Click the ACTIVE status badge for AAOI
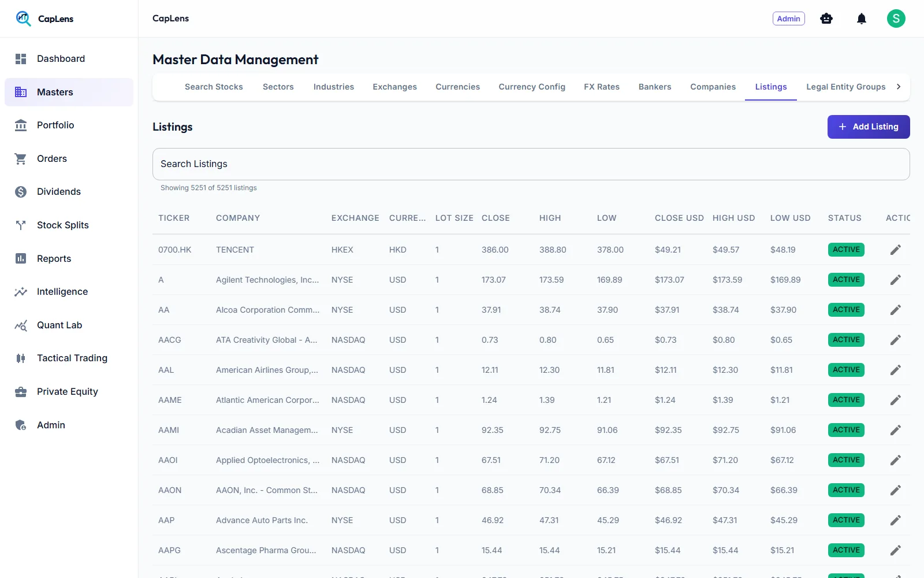The height and width of the screenshot is (578, 924). click(846, 460)
